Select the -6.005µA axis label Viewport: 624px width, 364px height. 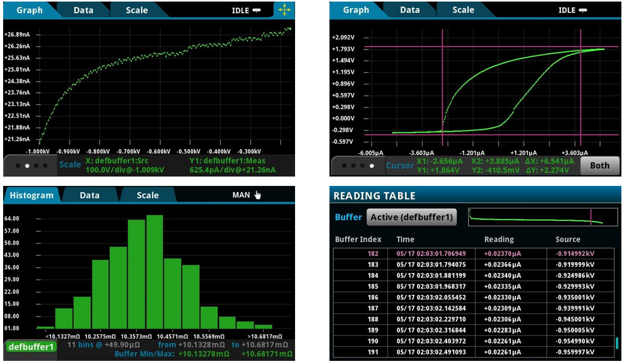pos(371,153)
